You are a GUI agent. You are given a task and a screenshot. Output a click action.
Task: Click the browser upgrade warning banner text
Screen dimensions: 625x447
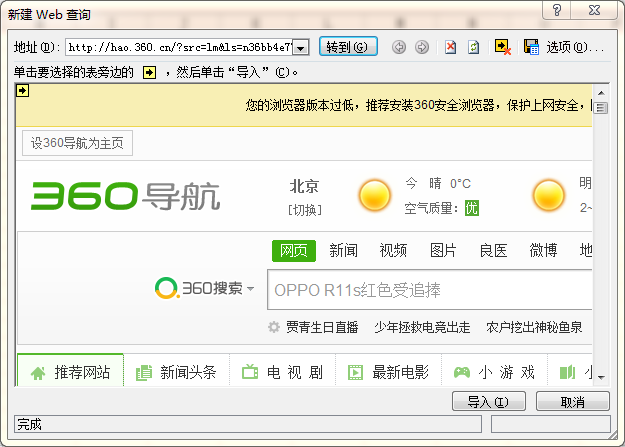(x=419, y=105)
